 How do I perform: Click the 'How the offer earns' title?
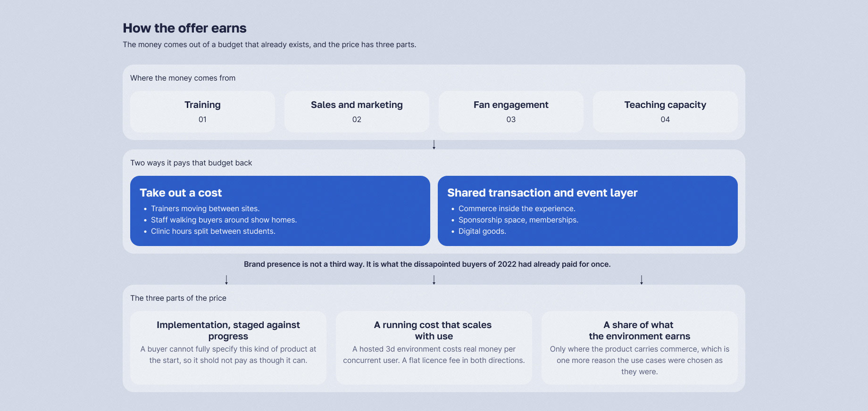pyautogui.click(x=184, y=28)
